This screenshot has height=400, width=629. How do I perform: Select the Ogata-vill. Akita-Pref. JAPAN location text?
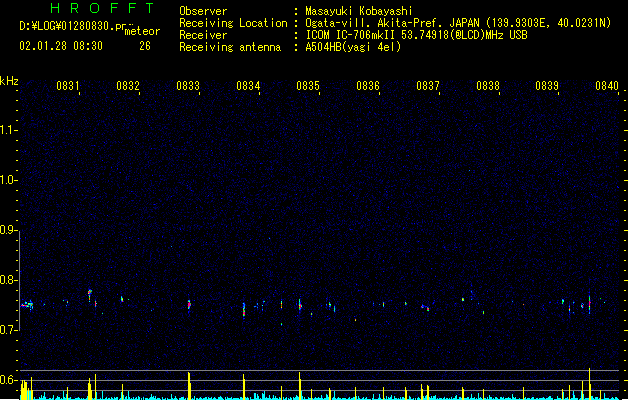pyautogui.click(x=458, y=23)
